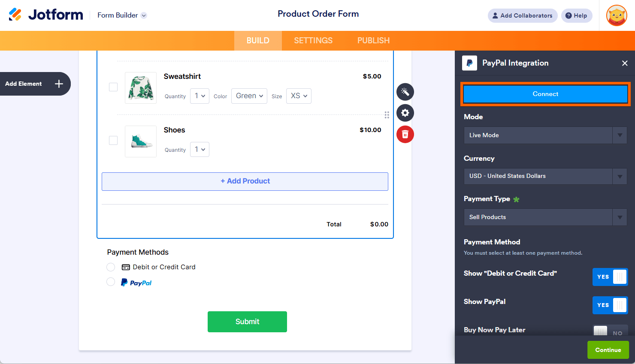Switch to the SETTINGS tab

313,41
